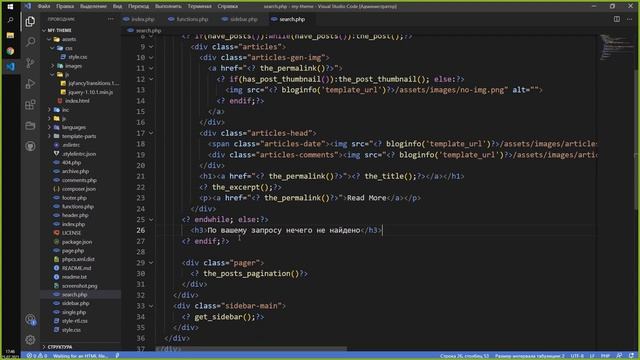Open the GitHub view in activity bar

pos(30,146)
